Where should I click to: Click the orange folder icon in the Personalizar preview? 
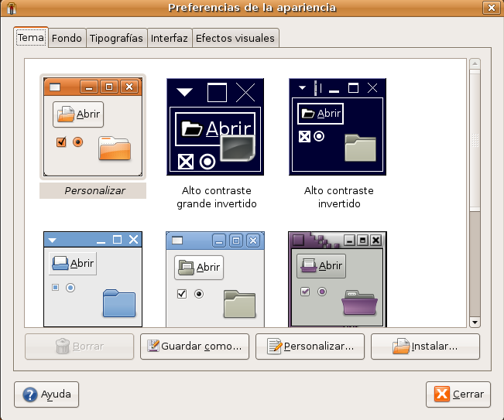[x=115, y=148]
